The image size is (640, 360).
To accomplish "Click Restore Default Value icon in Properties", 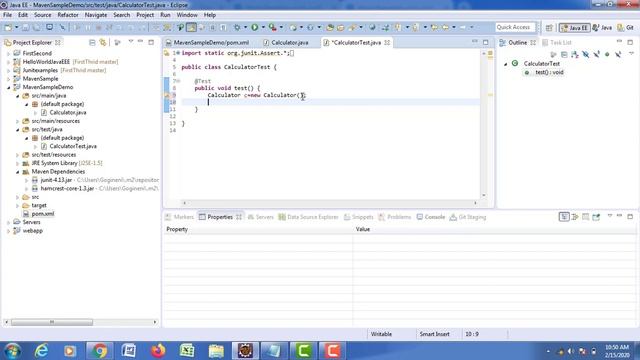I will pos(585,217).
